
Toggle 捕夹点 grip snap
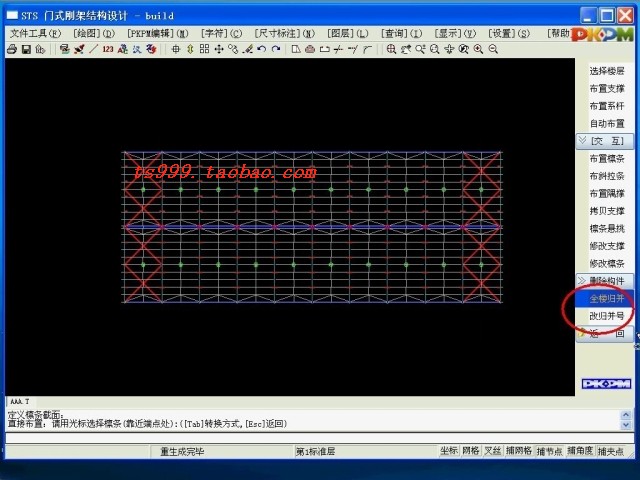(611, 451)
